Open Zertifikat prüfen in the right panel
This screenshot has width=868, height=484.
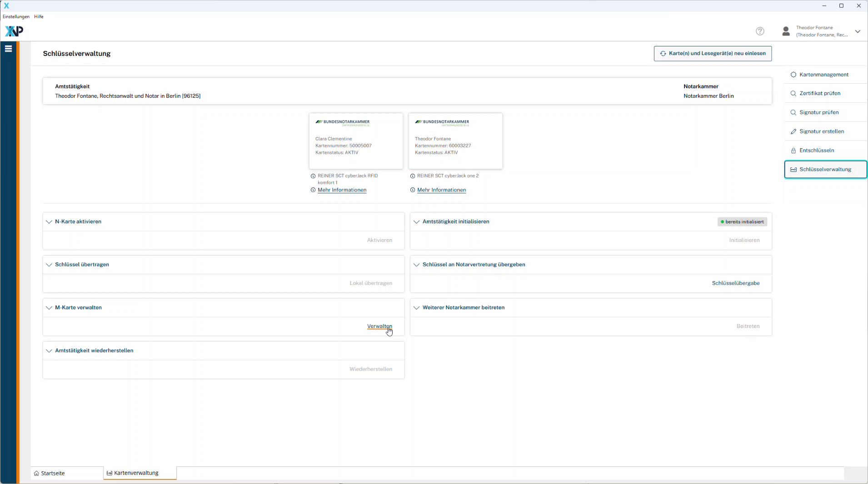(x=819, y=93)
